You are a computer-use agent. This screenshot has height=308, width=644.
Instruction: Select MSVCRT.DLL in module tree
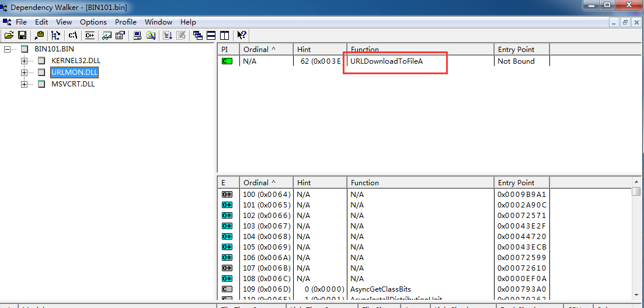(73, 84)
